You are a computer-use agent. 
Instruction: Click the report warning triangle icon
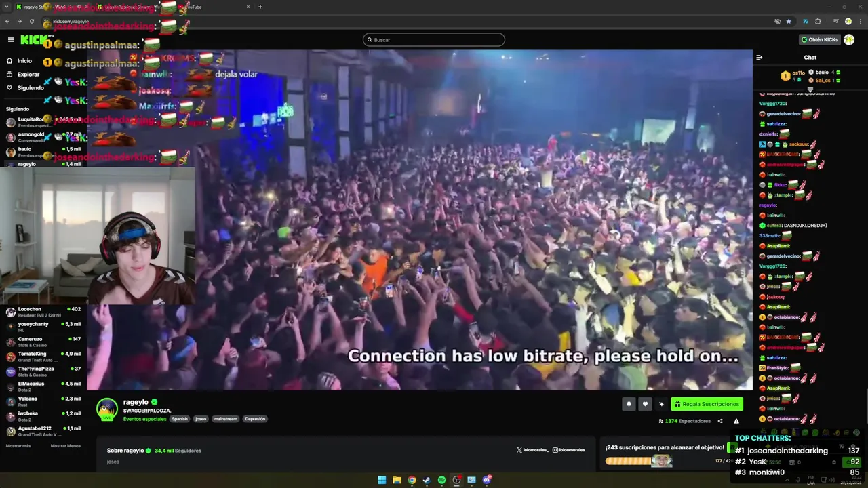point(736,421)
